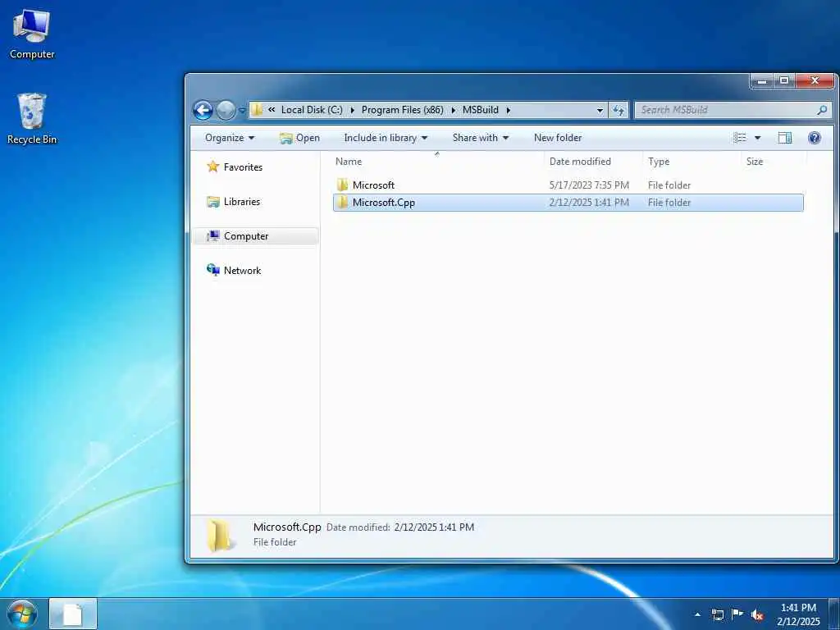The image size is (840, 630).
Task: Click Date modified value in details pane
Action: point(434,527)
